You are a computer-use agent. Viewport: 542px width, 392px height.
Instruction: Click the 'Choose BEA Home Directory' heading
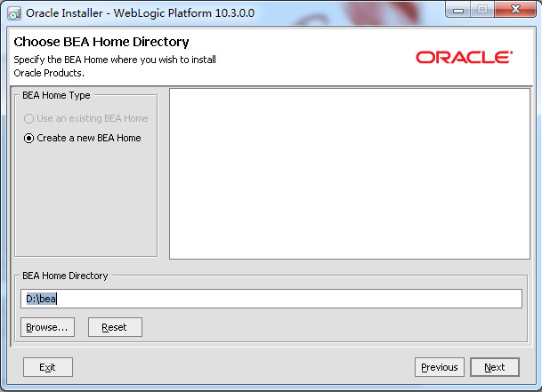pyautogui.click(x=101, y=42)
